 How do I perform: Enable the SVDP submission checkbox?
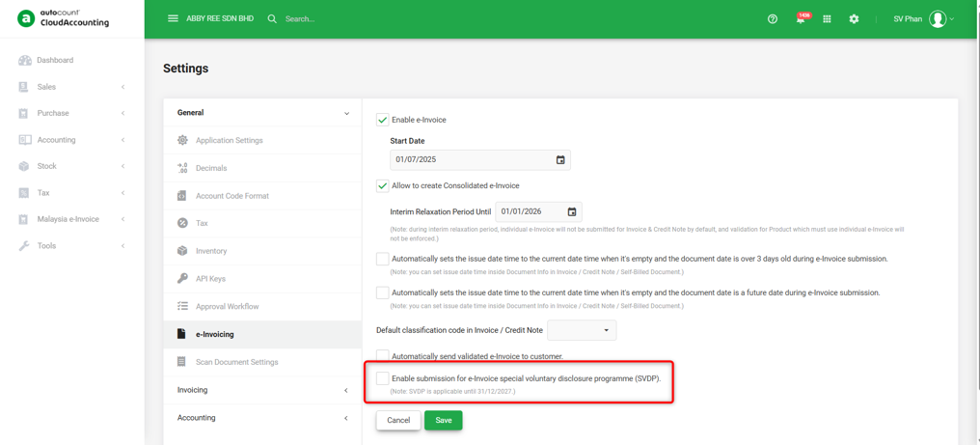pyautogui.click(x=383, y=378)
